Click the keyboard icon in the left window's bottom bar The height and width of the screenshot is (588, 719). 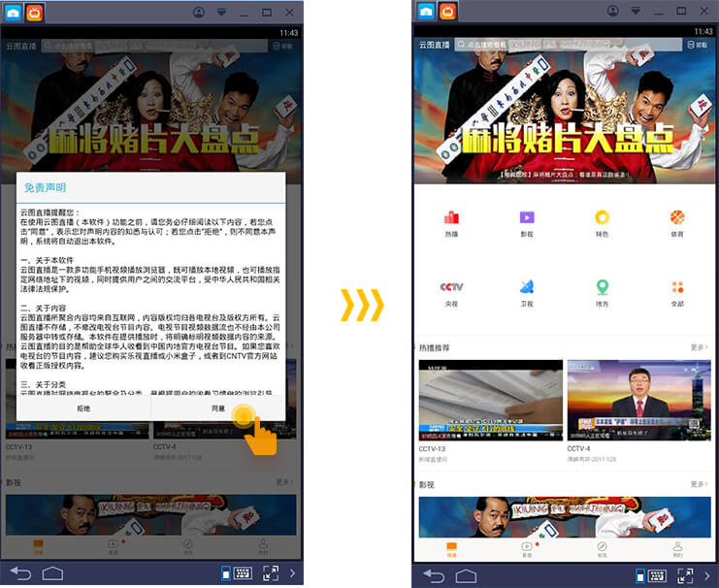click(x=243, y=572)
